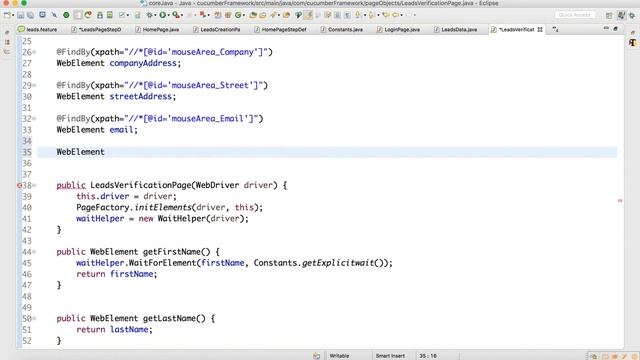This screenshot has width=640, height=360.
Task: Click the error marker on line 38
Action: pyautogui.click(x=19, y=185)
